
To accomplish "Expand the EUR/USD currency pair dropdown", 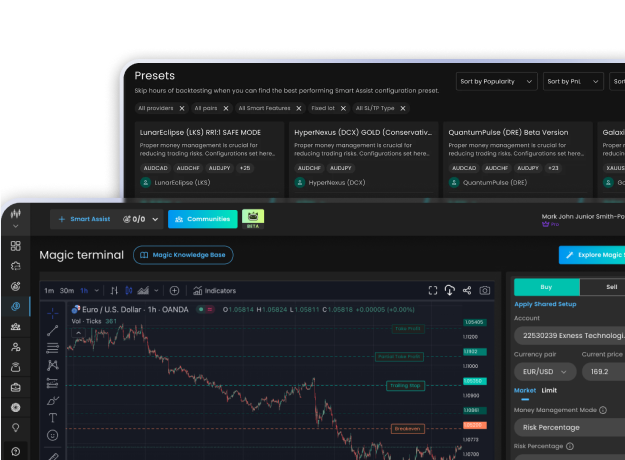I will point(545,371).
